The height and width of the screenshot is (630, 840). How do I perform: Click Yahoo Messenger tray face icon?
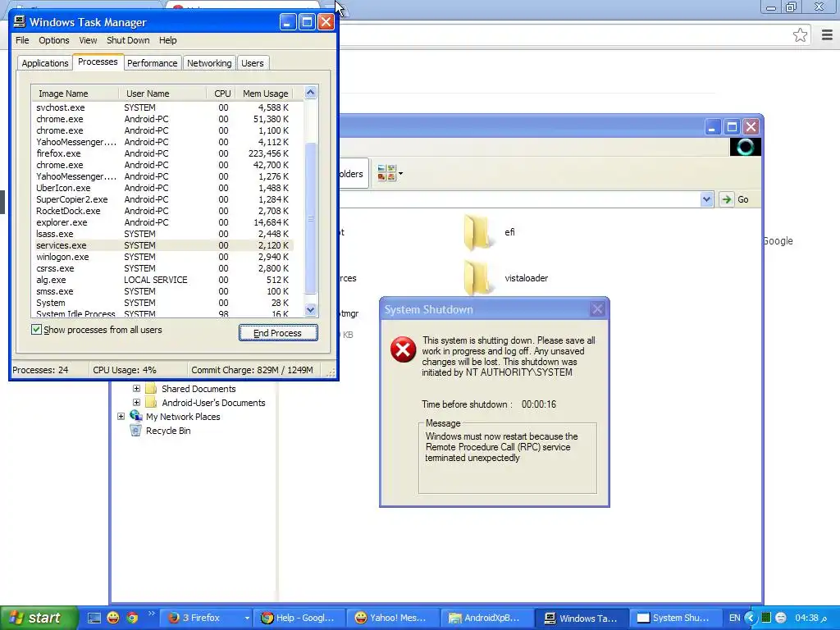click(x=781, y=618)
